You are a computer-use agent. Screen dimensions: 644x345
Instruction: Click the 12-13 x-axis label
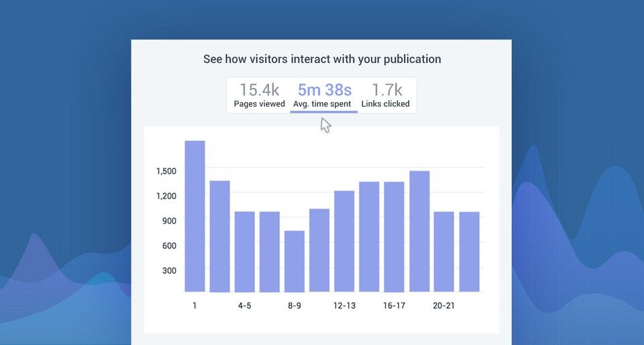344,305
